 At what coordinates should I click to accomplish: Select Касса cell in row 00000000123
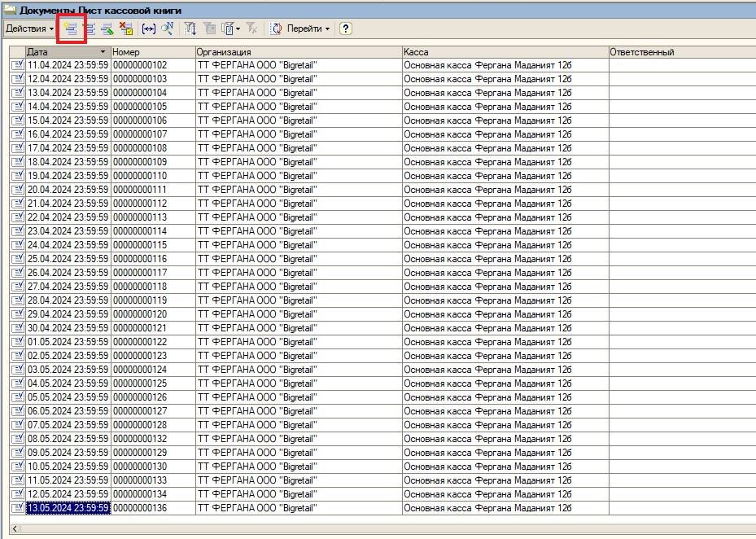coord(505,356)
